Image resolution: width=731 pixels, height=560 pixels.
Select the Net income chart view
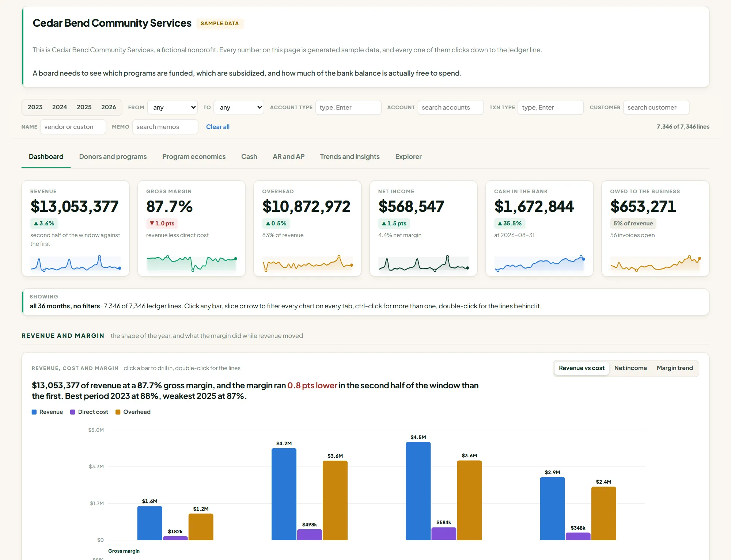pos(630,368)
